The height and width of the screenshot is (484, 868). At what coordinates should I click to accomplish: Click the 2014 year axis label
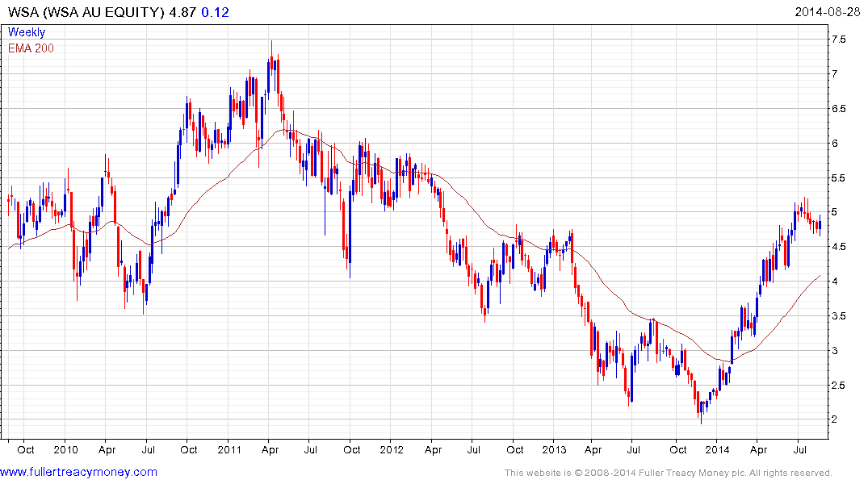(717, 449)
